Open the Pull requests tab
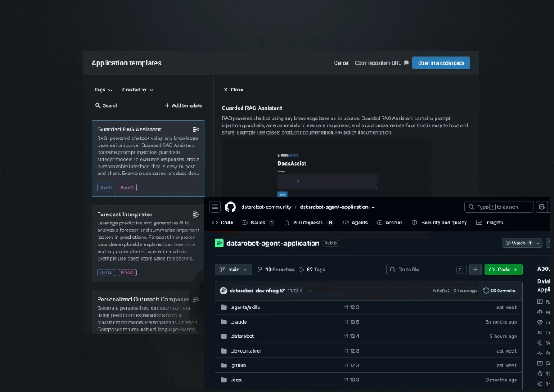554x392 pixels. click(309, 223)
